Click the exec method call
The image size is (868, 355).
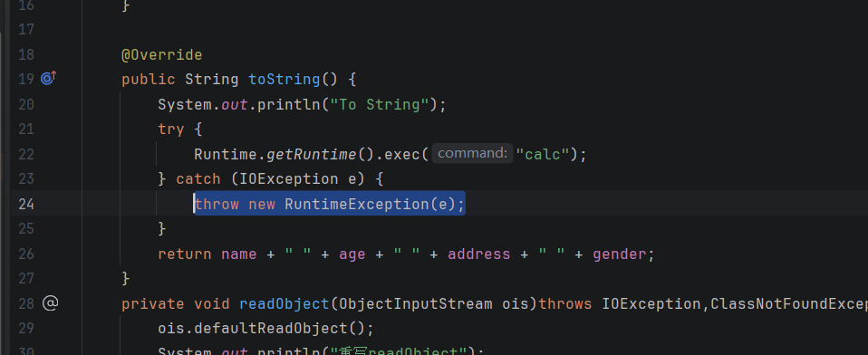[x=402, y=154]
